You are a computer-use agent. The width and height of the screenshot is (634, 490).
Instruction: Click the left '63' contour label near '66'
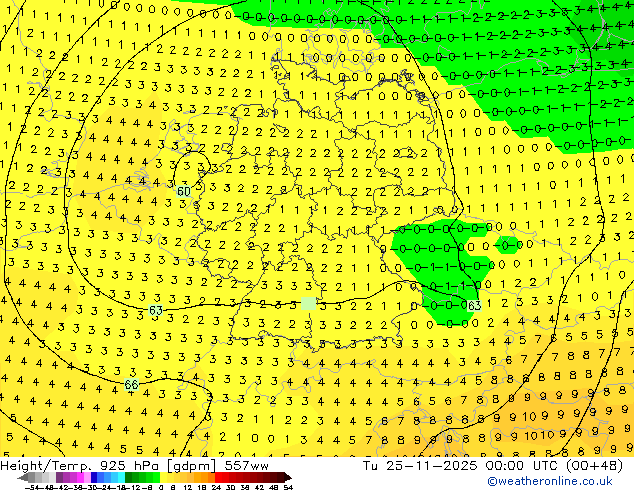tap(155, 310)
